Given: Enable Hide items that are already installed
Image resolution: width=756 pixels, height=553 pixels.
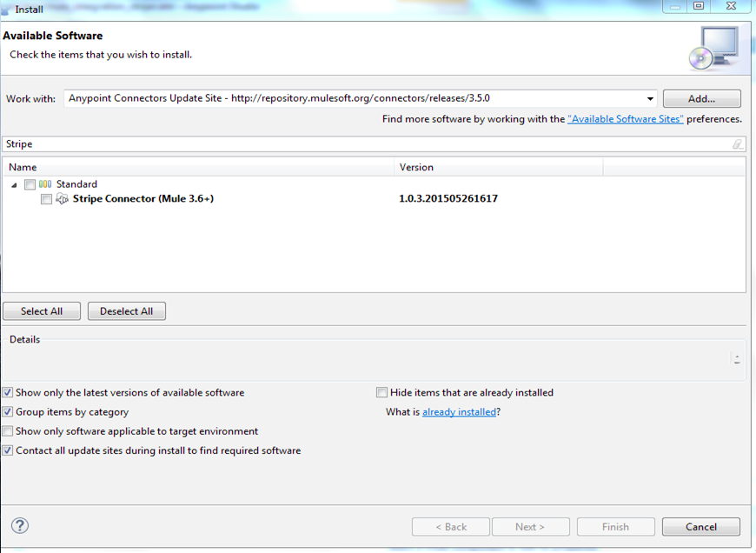Looking at the screenshot, I should (381, 392).
